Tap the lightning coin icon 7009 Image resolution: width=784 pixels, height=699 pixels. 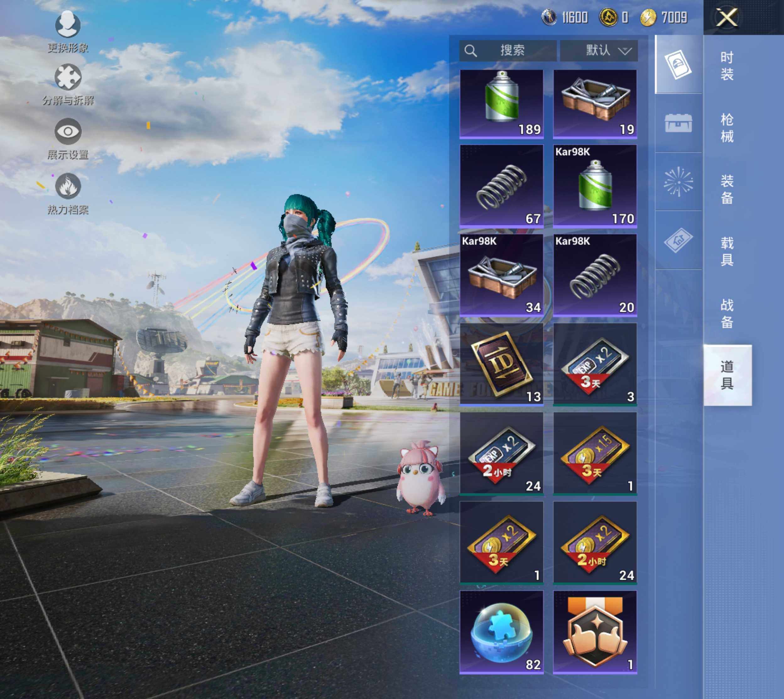pos(648,17)
